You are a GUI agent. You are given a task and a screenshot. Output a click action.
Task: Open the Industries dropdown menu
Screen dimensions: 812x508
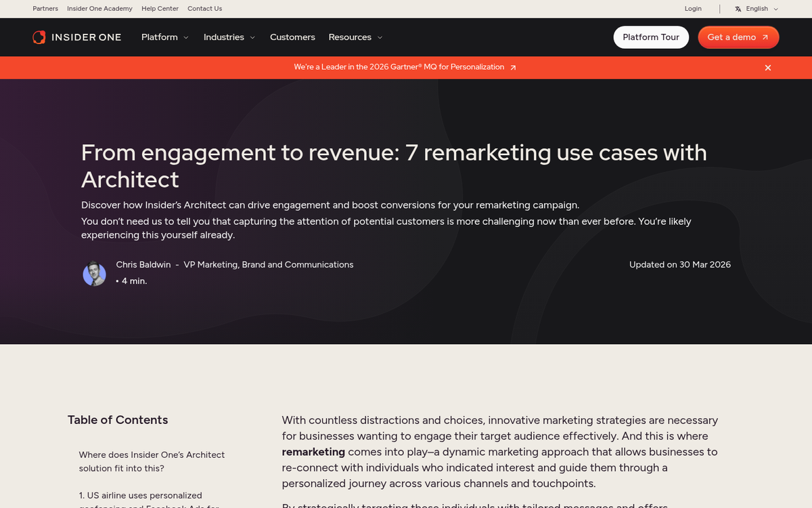coord(229,37)
